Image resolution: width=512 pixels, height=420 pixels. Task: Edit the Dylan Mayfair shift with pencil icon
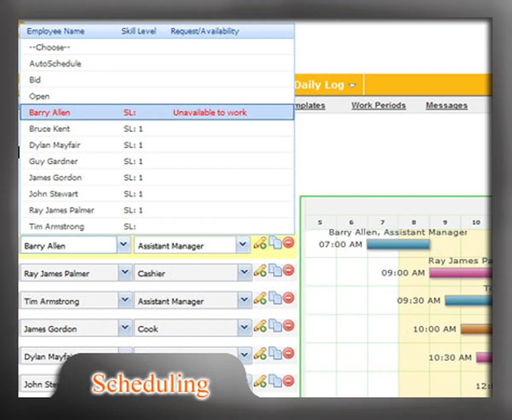pyautogui.click(x=260, y=353)
